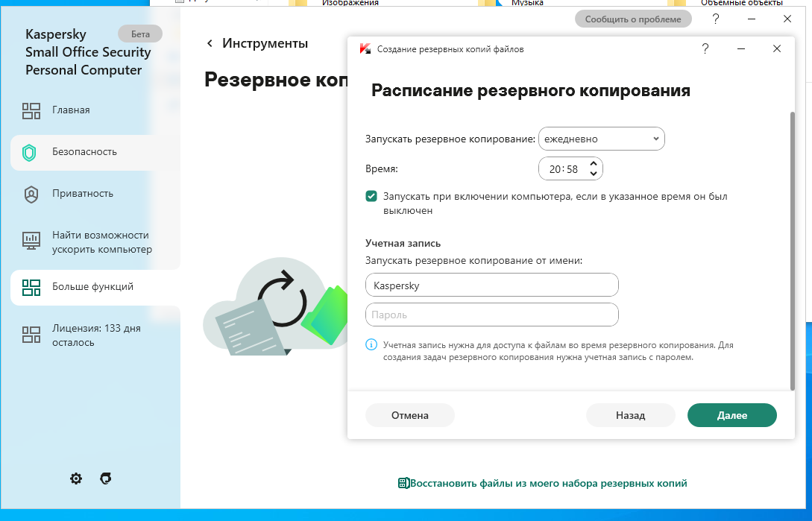Image resolution: width=812 pixels, height=521 pixels.
Task: Click the Объемные объекты folder in Explorer
Action: pos(742,3)
